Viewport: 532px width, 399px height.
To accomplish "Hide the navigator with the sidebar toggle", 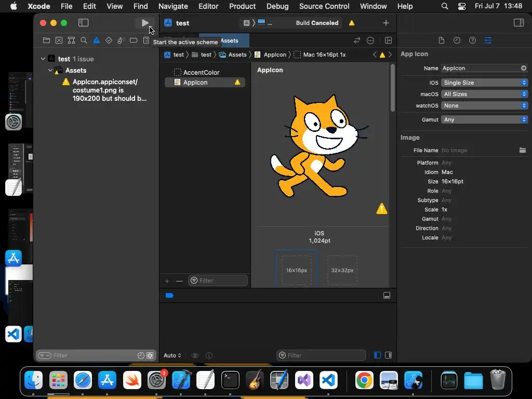I will (83, 23).
